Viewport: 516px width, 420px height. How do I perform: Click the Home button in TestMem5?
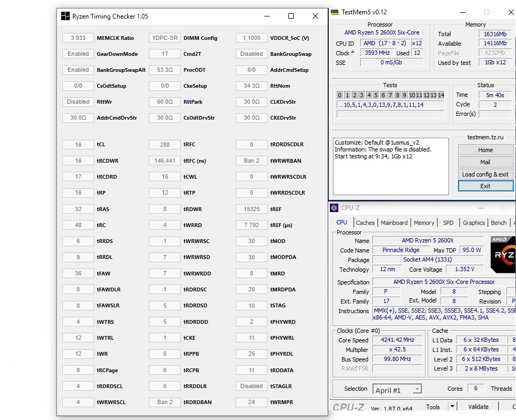(x=485, y=150)
